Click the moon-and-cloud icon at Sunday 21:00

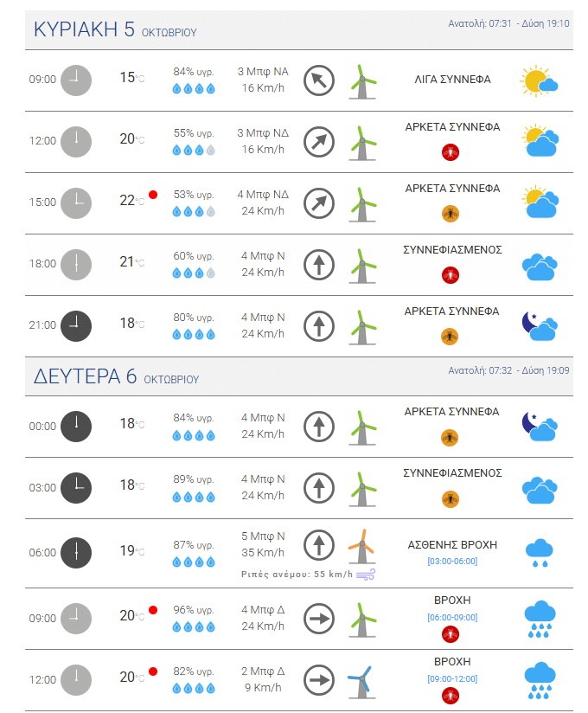tap(540, 326)
